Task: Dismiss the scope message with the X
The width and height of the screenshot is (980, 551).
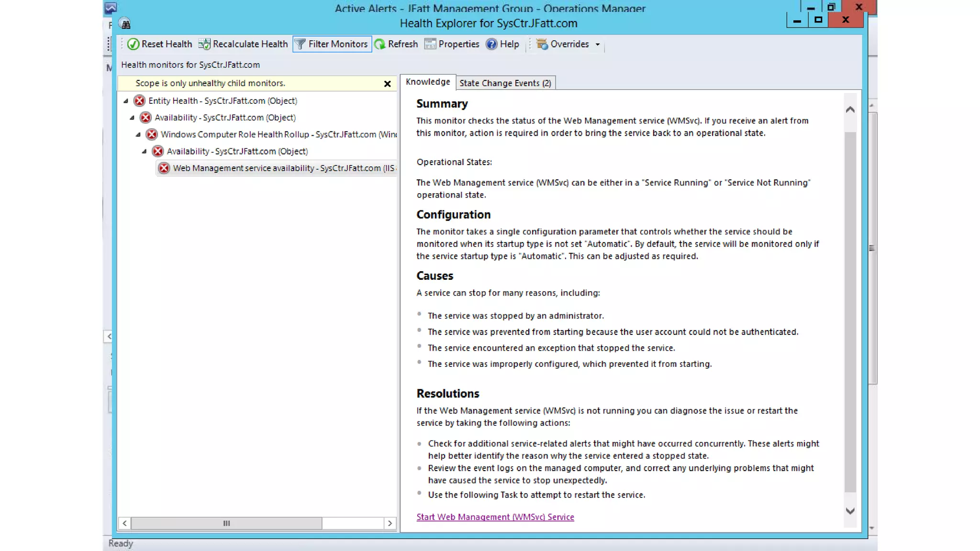Action: point(387,84)
